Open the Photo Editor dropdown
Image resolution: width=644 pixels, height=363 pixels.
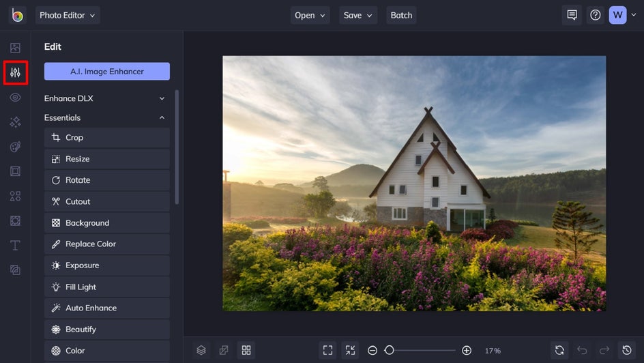tap(68, 15)
